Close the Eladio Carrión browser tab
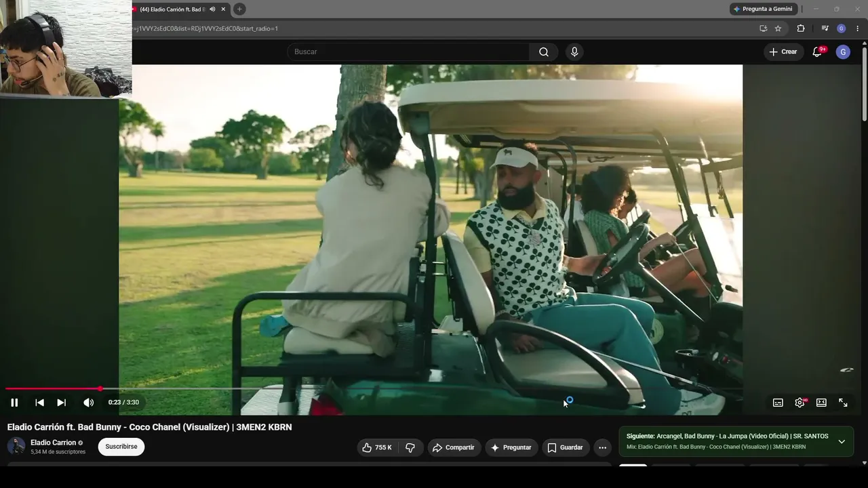868x488 pixels. click(x=223, y=9)
